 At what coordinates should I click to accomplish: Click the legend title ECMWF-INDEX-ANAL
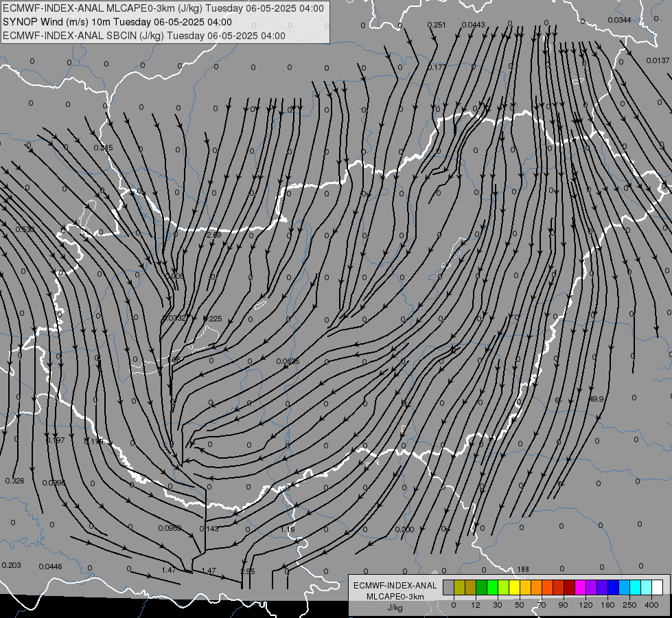(x=395, y=586)
